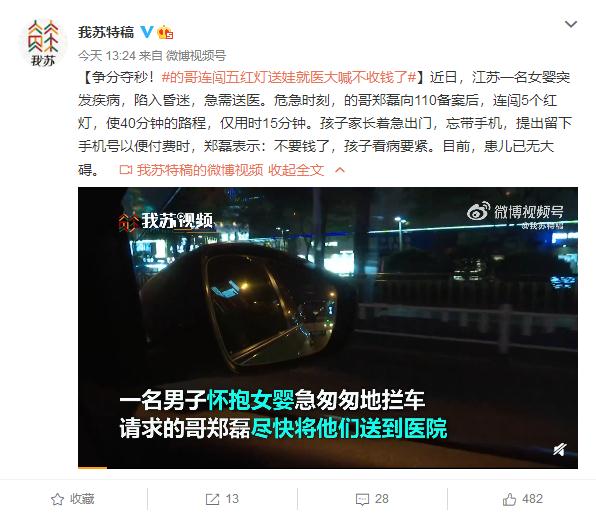Open the hashtag 的哥连闯五红灯送娃就医大喊不收钱了
This screenshot has width=596, height=516.
coord(289,78)
